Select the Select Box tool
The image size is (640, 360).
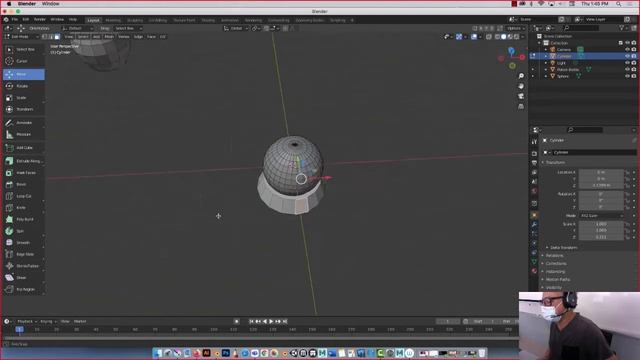tap(24, 49)
